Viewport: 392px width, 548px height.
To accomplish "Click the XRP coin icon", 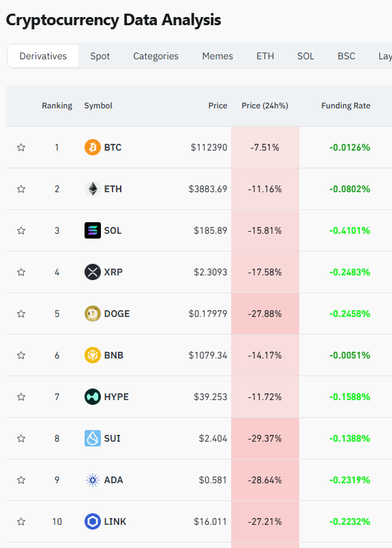I will pos(93,272).
